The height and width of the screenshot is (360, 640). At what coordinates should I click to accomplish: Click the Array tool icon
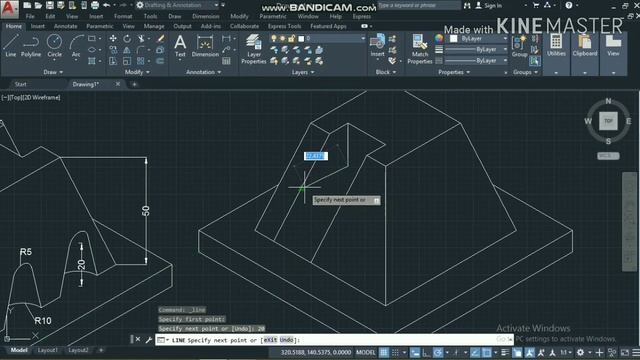click(141, 61)
